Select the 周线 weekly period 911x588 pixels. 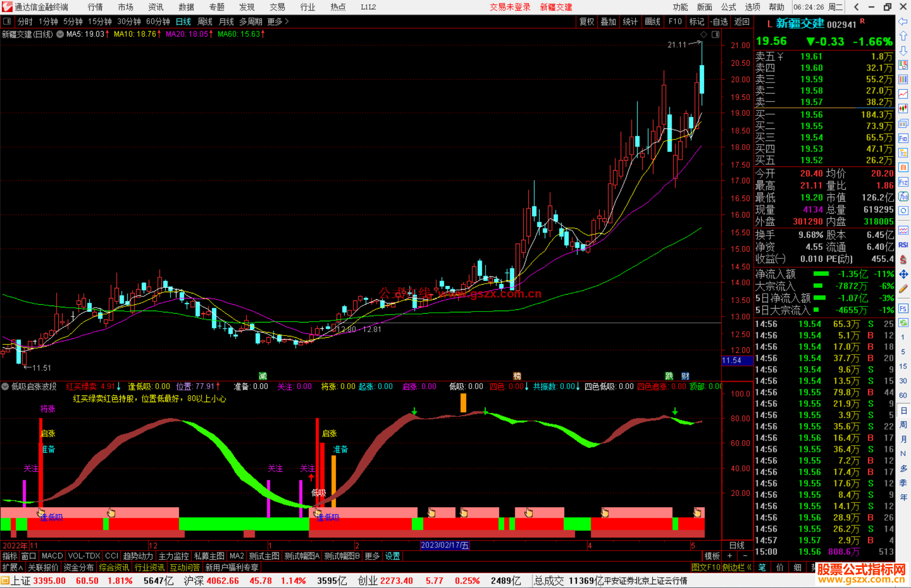pyautogui.click(x=205, y=21)
